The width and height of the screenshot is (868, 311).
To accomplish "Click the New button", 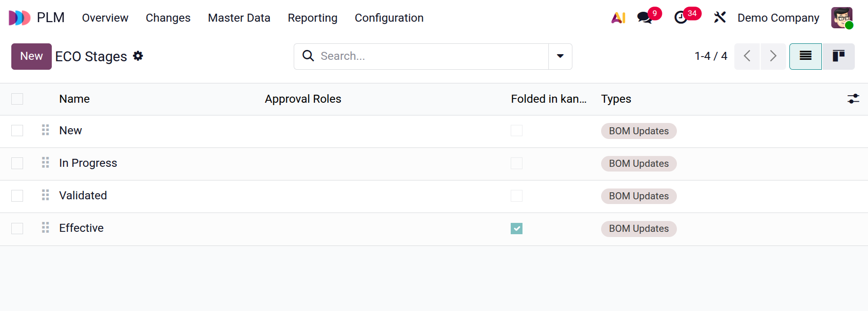I will pos(32,57).
